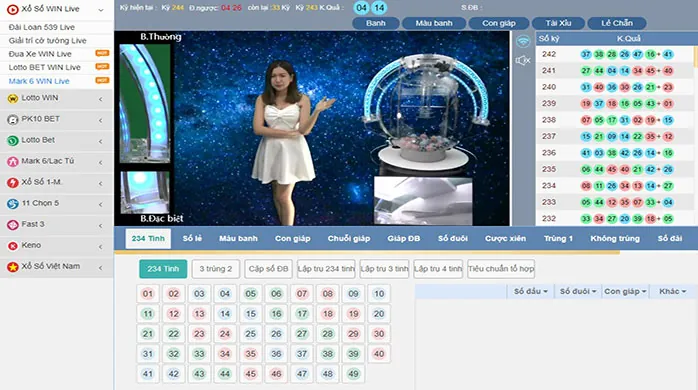
Task: Switch to the Cược xiên tab
Action: tap(505, 239)
